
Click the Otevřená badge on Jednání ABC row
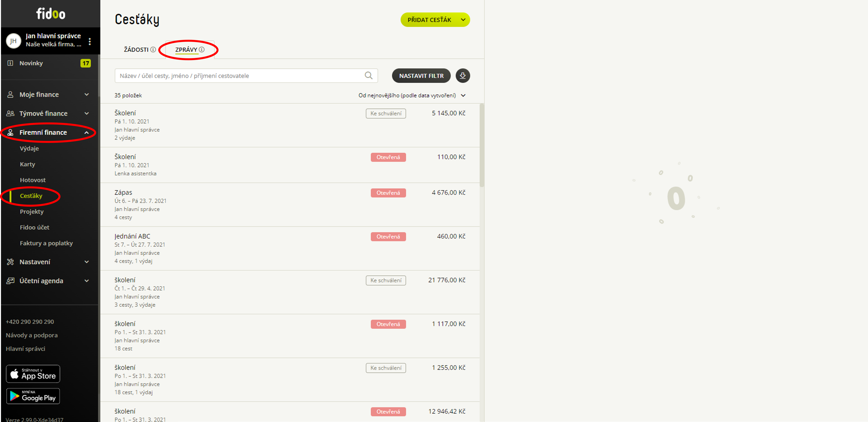[388, 237]
